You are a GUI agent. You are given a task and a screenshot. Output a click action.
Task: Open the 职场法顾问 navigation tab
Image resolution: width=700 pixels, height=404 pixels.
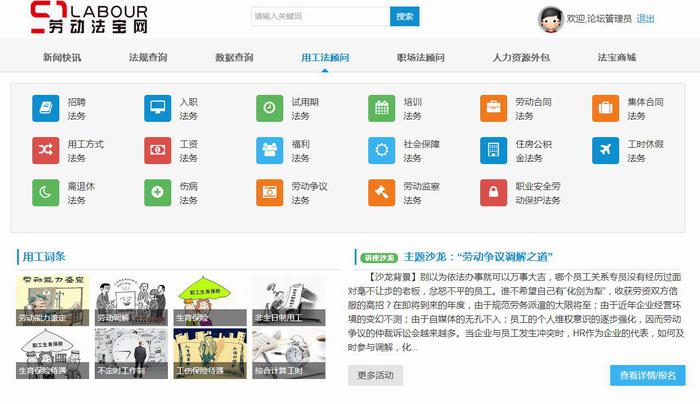pos(420,58)
